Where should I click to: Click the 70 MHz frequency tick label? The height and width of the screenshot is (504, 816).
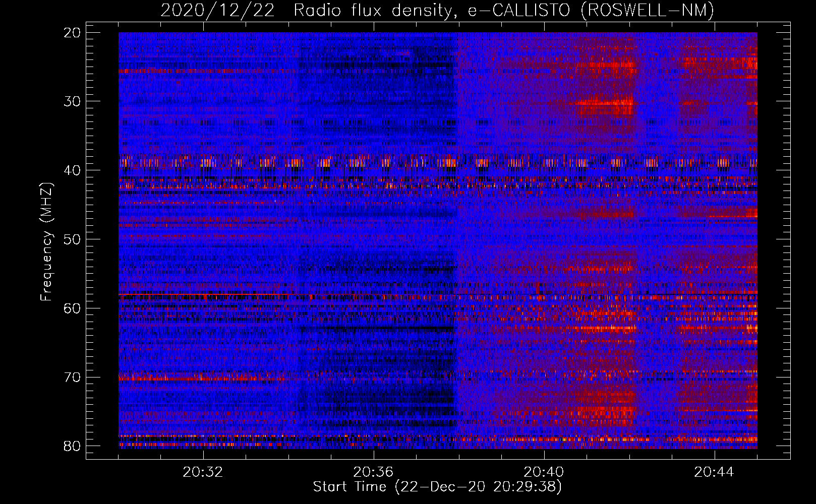(73, 377)
